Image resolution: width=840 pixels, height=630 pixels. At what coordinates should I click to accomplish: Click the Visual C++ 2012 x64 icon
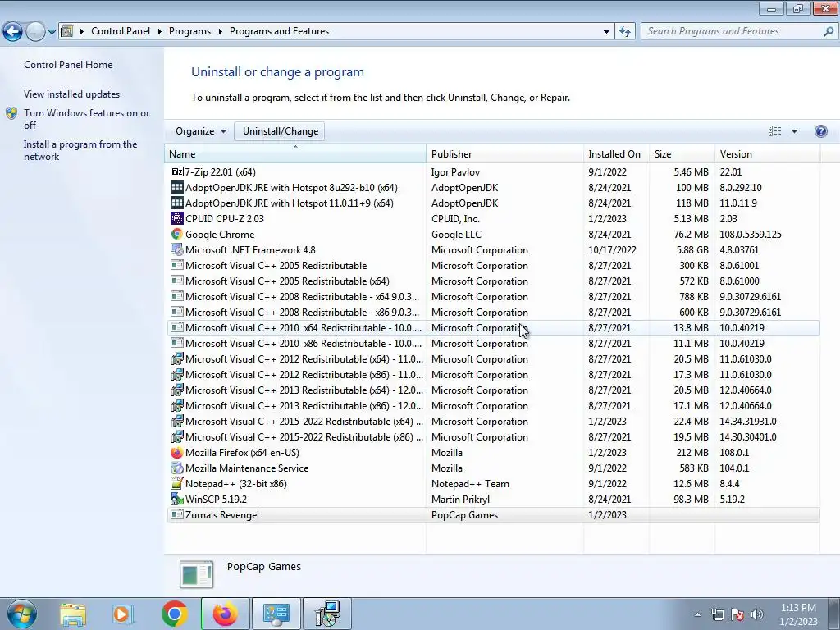(x=177, y=359)
